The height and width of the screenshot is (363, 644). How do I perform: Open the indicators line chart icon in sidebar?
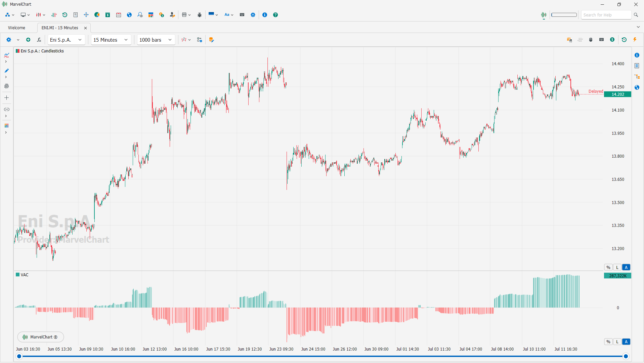[x=6, y=55]
